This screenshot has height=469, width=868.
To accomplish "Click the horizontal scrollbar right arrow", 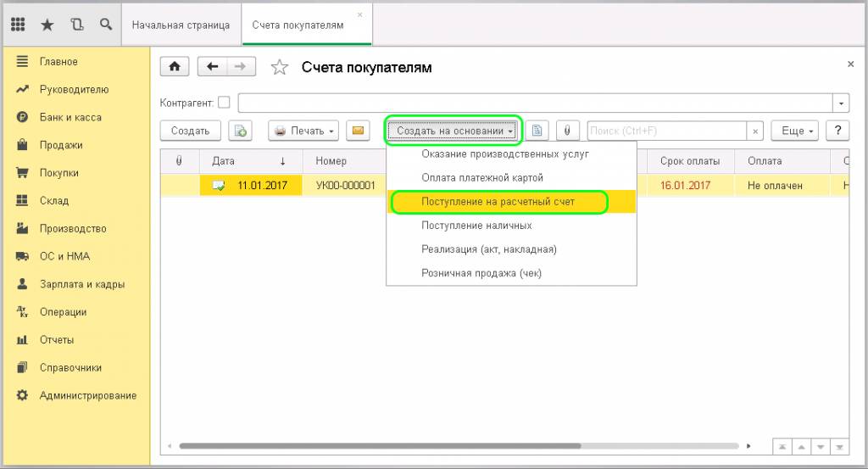I will [748, 446].
